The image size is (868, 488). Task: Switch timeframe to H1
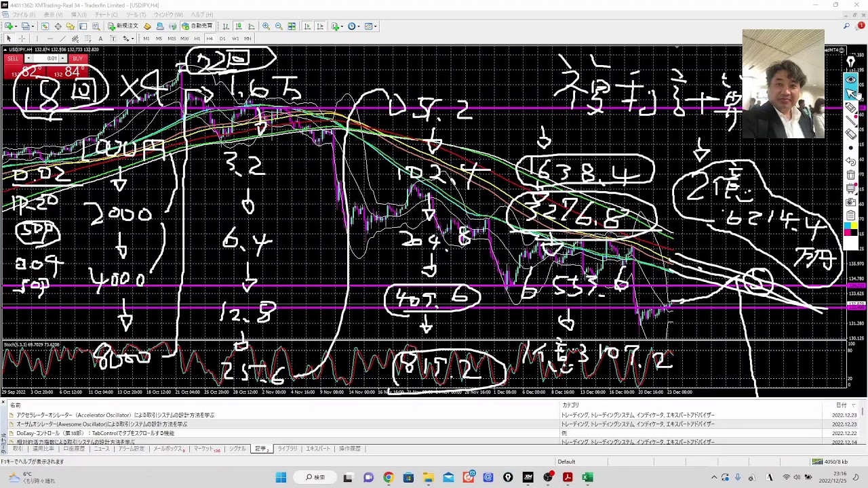(x=197, y=39)
